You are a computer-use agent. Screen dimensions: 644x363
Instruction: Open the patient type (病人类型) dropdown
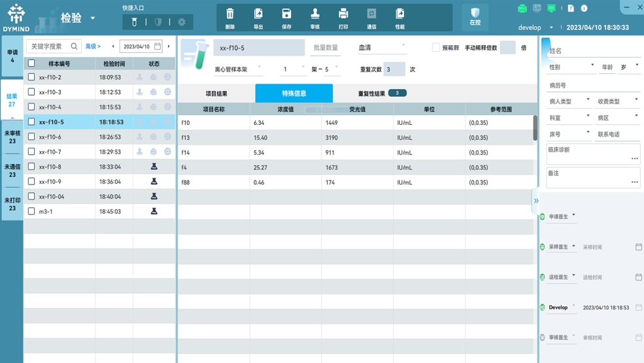pyautogui.click(x=568, y=101)
